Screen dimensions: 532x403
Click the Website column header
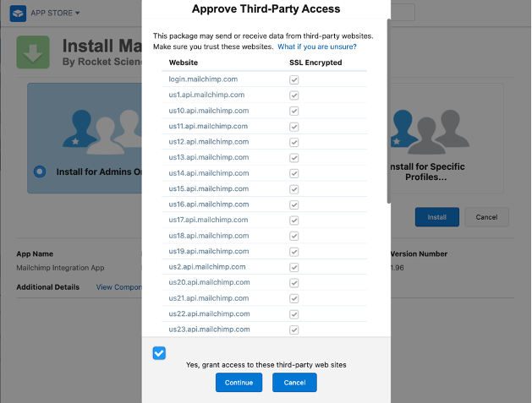pos(184,63)
